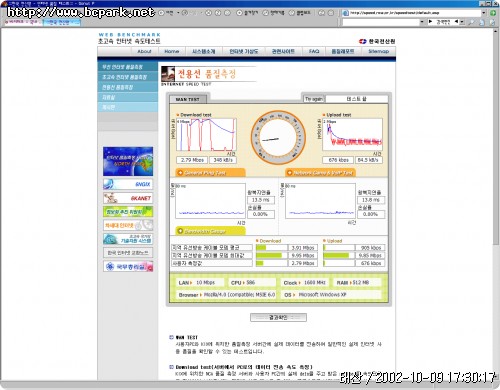Screen dimensions: 500x390
Task: Click the search input field in toolbar
Action: (x=380, y=22)
